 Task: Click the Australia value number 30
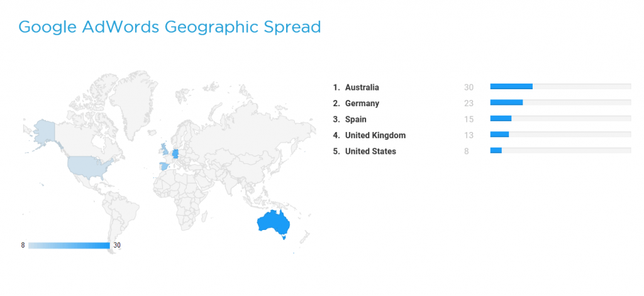[x=469, y=87]
